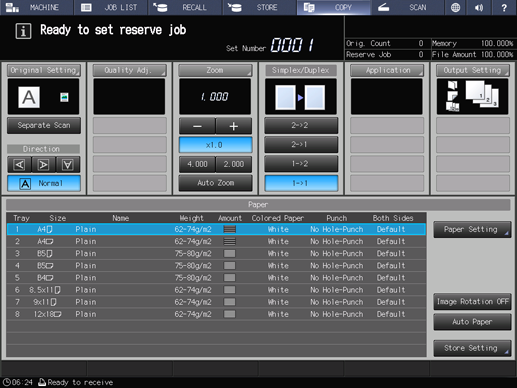Toggle Image Rotation OFF button
The width and height of the screenshot is (517, 388).
click(472, 302)
